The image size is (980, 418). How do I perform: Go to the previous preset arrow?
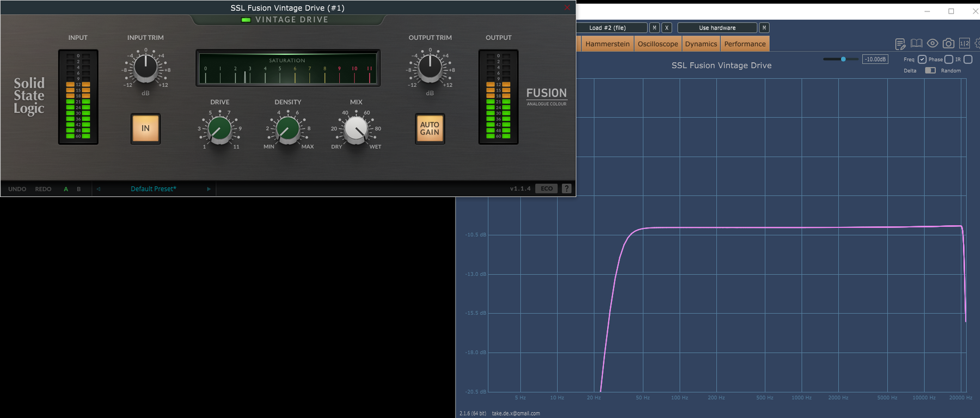99,189
